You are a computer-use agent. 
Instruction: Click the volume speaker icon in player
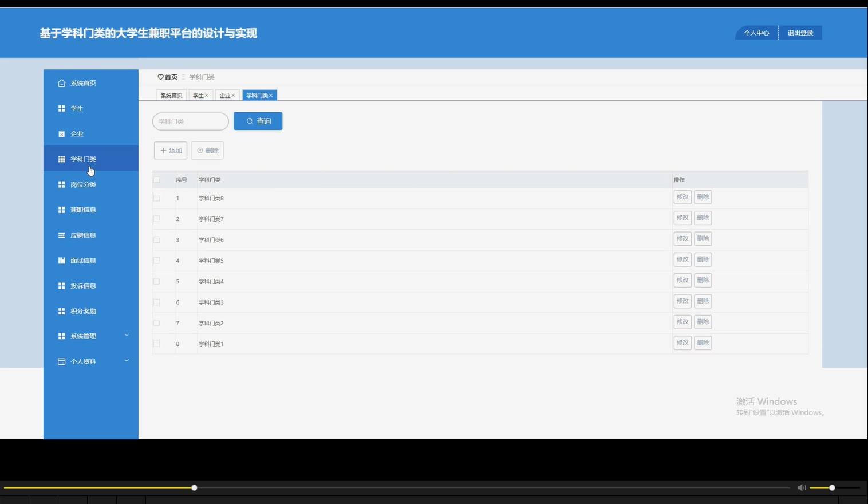tap(801, 487)
